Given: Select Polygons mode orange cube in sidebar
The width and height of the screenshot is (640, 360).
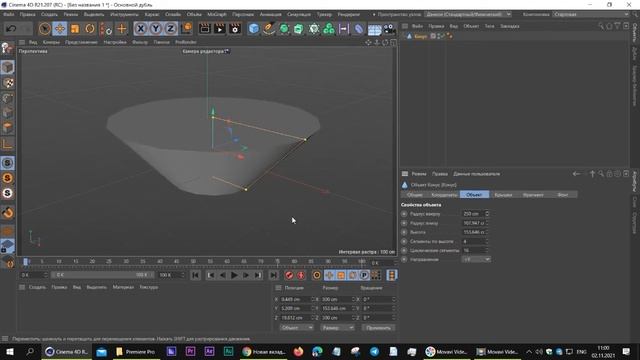Looking at the screenshot, I should [x=7, y=128].
